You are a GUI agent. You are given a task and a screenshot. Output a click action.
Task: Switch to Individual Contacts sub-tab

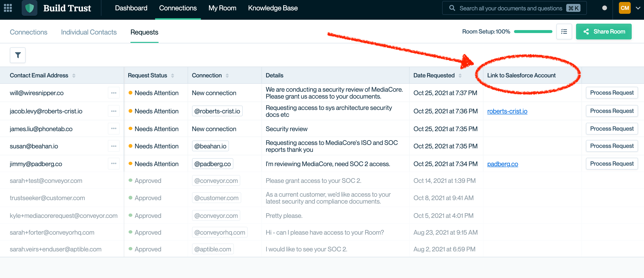(89, 32)
